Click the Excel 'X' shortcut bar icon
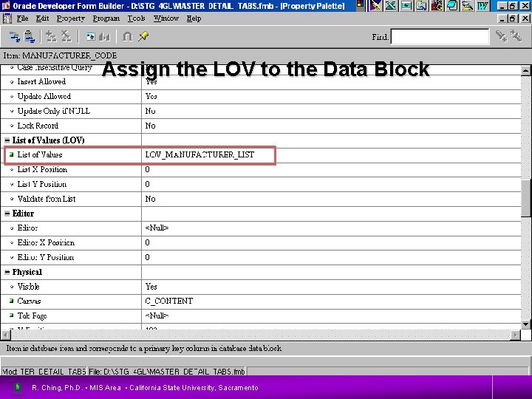Screen dimensions: 532x399 391,6
